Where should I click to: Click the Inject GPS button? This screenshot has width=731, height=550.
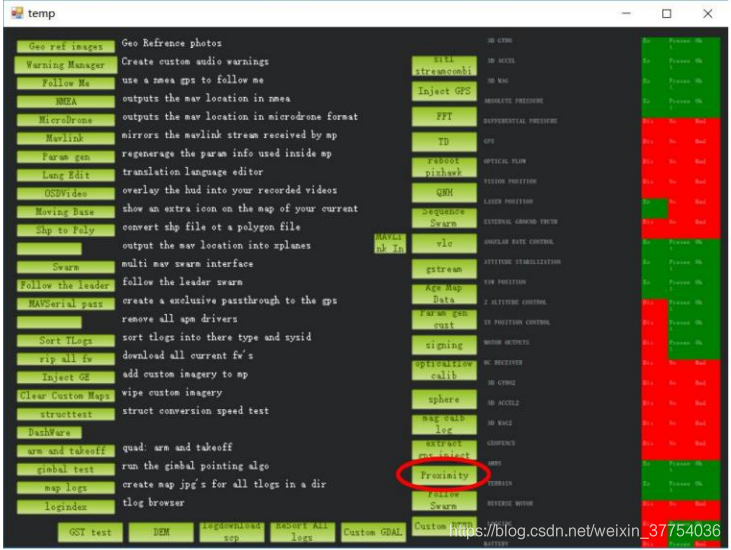coord(444,91)
